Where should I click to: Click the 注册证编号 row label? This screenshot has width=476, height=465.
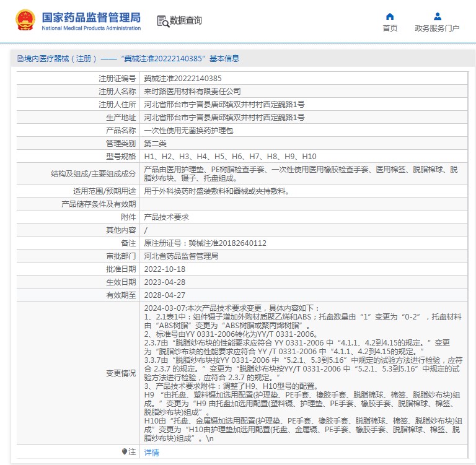[x=117, y=79]
